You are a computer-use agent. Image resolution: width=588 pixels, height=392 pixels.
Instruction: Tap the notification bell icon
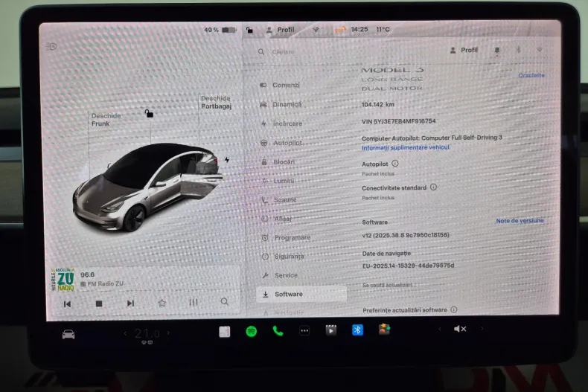pos(497,51)
